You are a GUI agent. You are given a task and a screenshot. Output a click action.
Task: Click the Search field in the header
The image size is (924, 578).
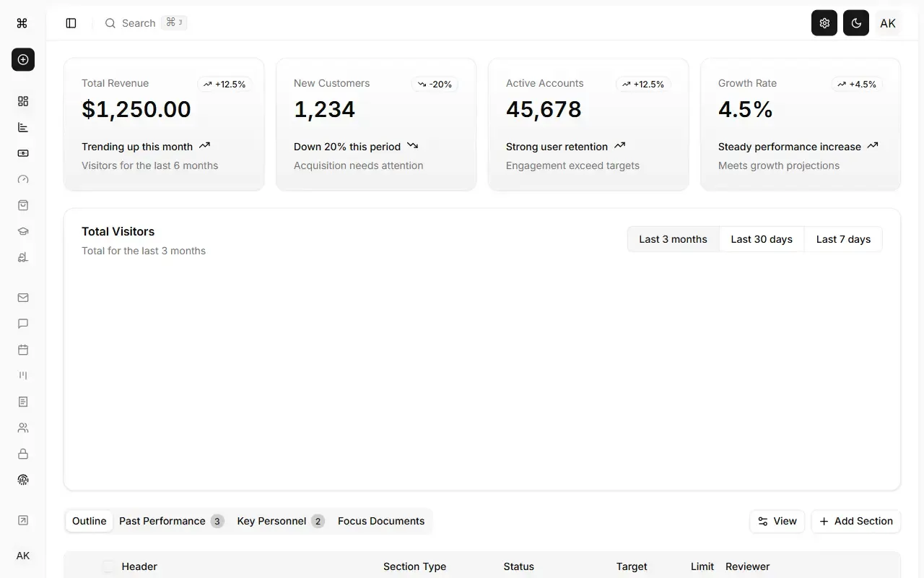(x=146, y=23)
